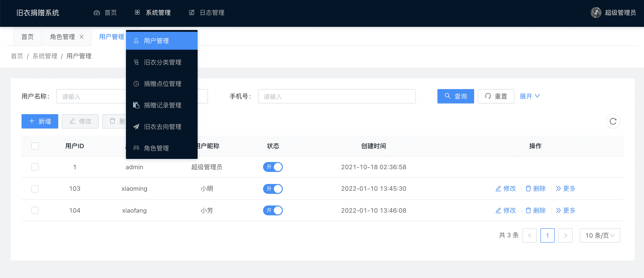The height and width of the screenshot is (278, 644).
Task: Click the 重置 reset button
Action: coord(496,96)
